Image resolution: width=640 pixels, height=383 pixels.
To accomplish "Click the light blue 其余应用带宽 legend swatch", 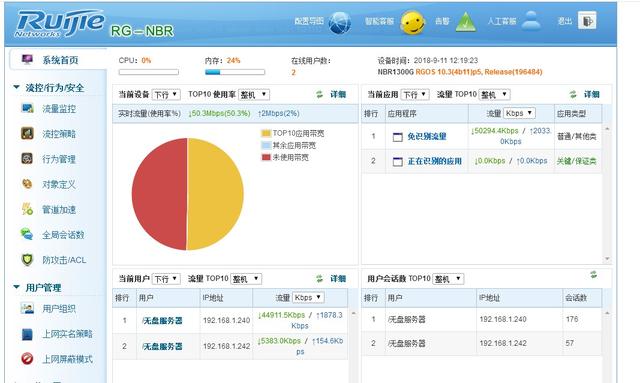I will [266, 145].
